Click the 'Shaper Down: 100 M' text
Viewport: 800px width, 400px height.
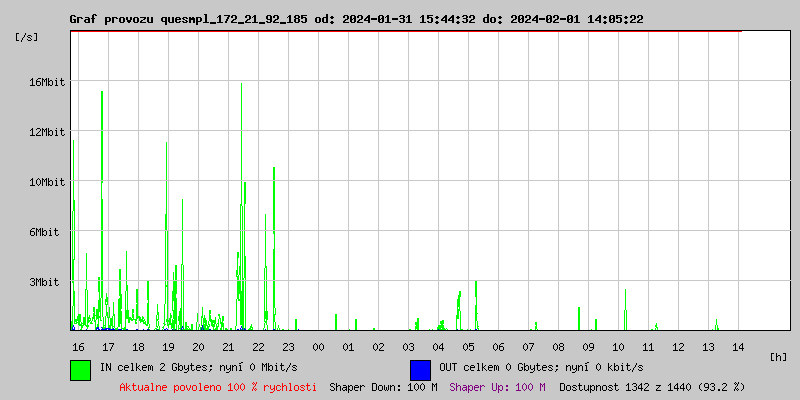(x=383, y=386)
